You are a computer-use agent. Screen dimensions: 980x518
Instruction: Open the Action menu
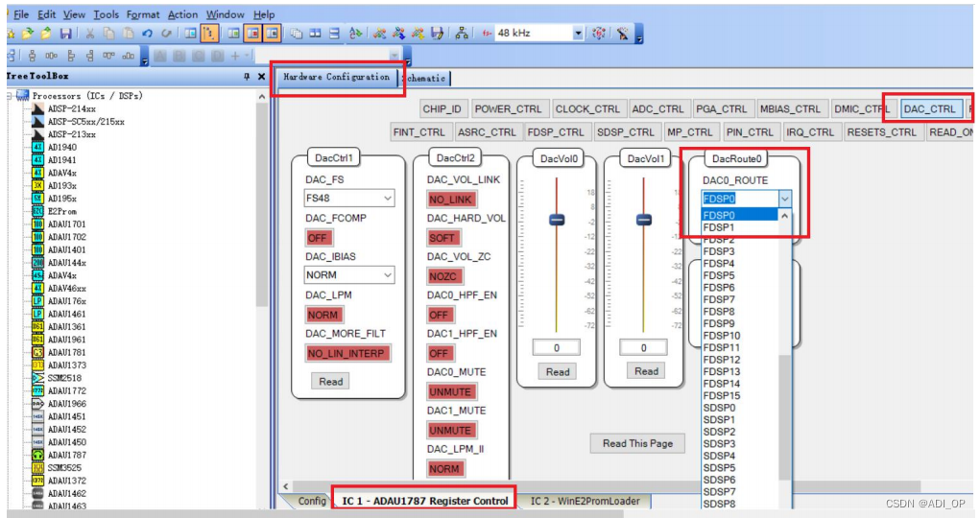[x=182, y=14]
